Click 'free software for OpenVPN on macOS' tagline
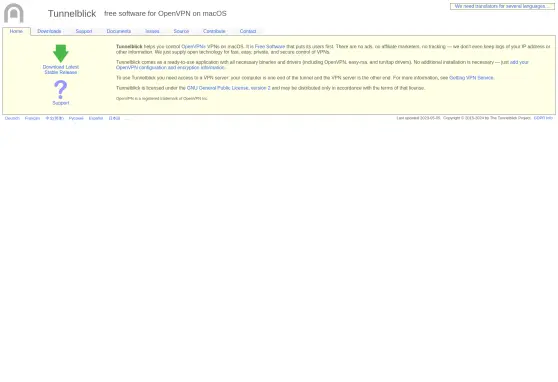The image size is (558, 382). tap(165, 14)
